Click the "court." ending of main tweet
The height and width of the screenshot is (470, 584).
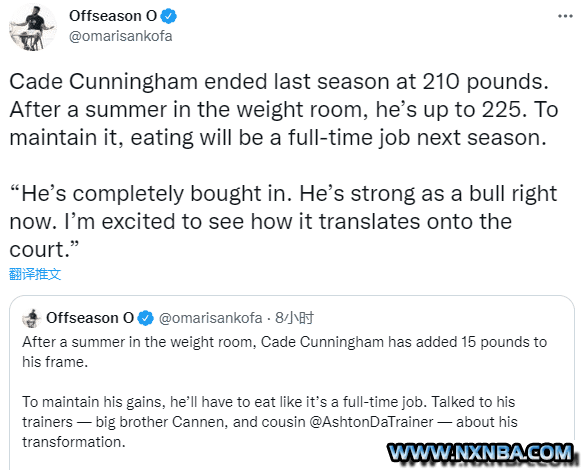(x=45, y=249)
